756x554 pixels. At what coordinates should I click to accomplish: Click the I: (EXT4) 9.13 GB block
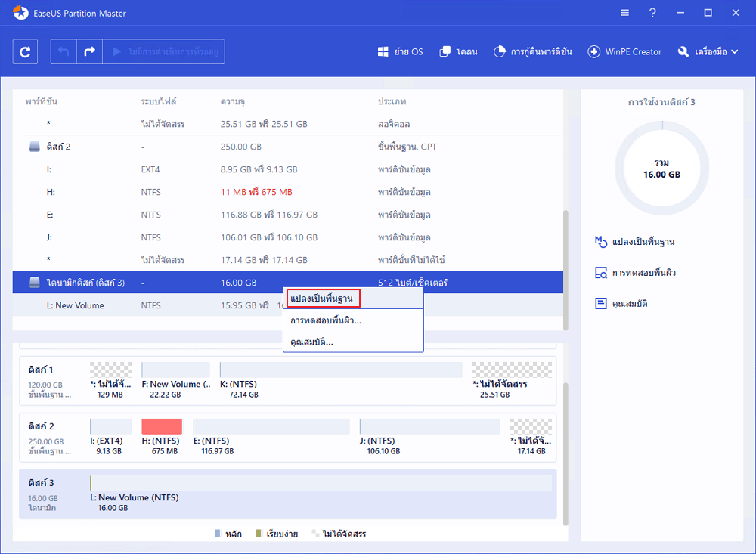[x=110, y=427]
